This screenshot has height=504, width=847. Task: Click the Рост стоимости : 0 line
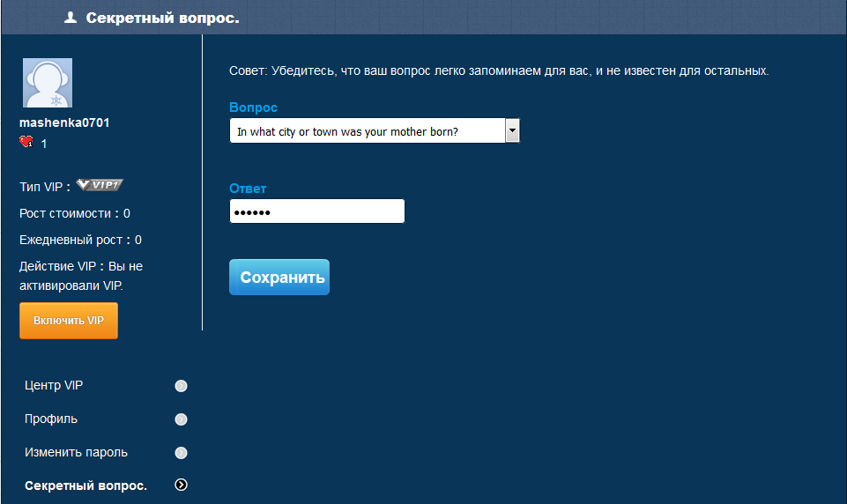coord(75,213)
